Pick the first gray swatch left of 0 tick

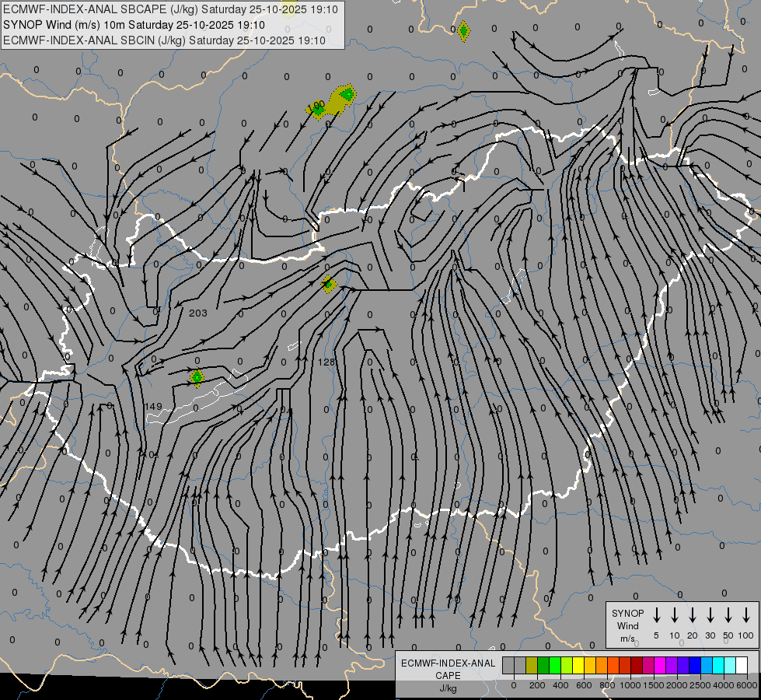click(508, 666)
